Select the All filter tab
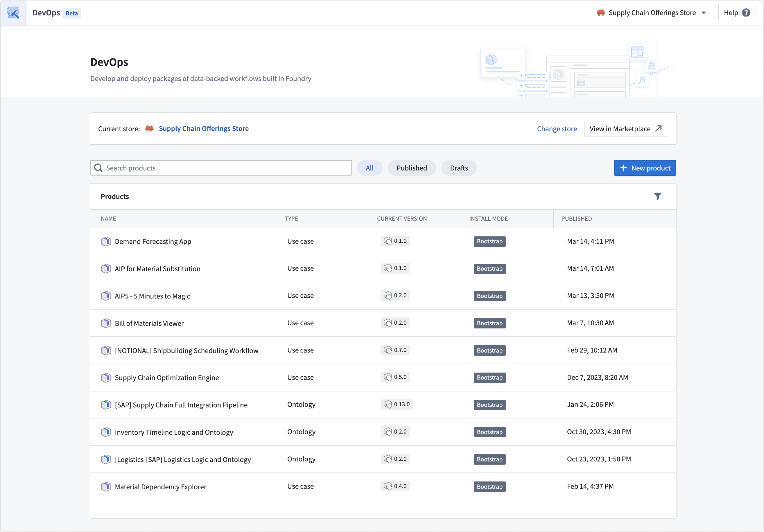This screenshot has width=764, height=532. (369, 168)
